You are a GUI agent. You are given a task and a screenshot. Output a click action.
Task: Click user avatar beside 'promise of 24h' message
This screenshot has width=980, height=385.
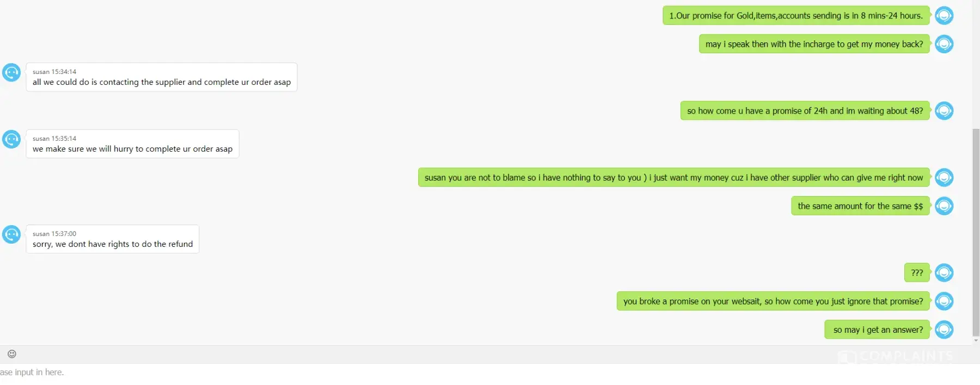tap(944, 111)
